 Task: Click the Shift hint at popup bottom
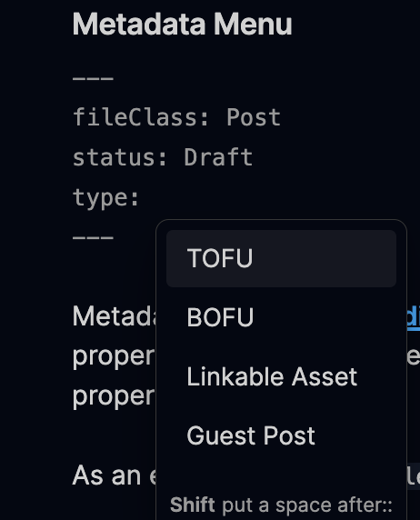click(281, 505)
